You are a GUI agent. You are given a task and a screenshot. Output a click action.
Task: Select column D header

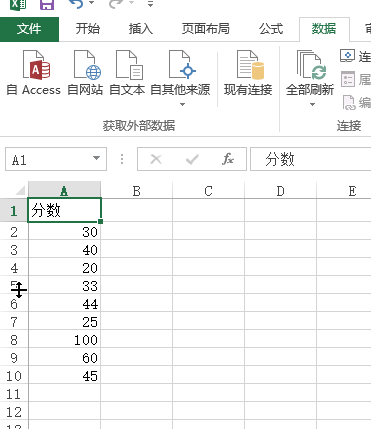(281, 191)
